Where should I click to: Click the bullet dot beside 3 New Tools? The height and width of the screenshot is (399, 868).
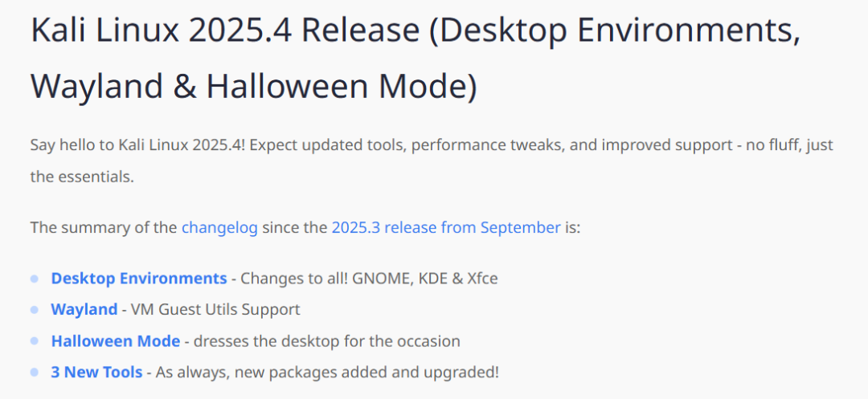pyautogui.click(x=35, y=373)
